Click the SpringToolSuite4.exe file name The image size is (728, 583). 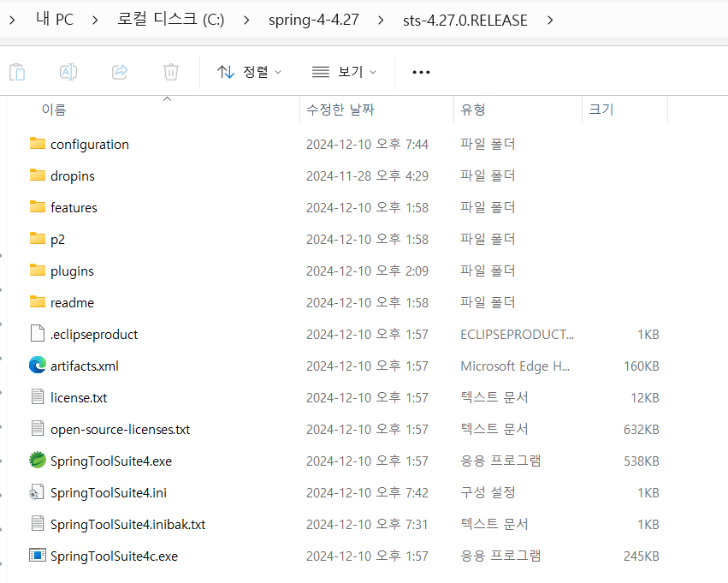click(111, 461)
